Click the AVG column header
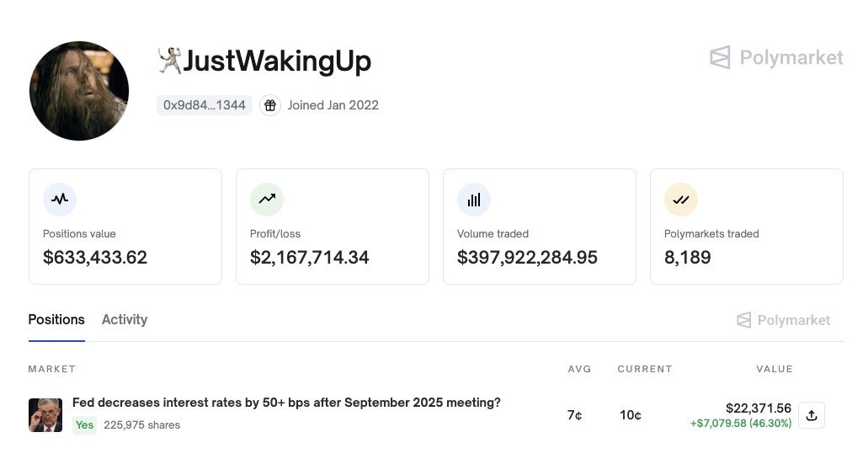The image size is (868, 459). [x=579, y=369]
